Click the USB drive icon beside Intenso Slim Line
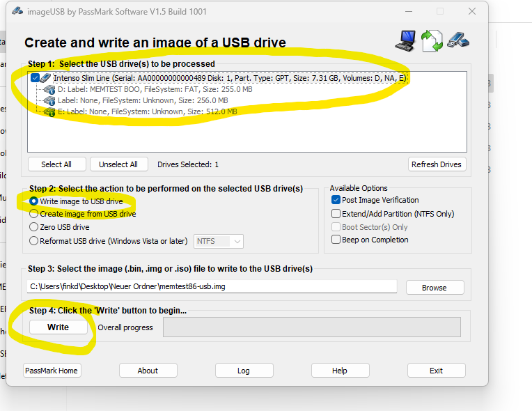 click(x=45, y=78)
